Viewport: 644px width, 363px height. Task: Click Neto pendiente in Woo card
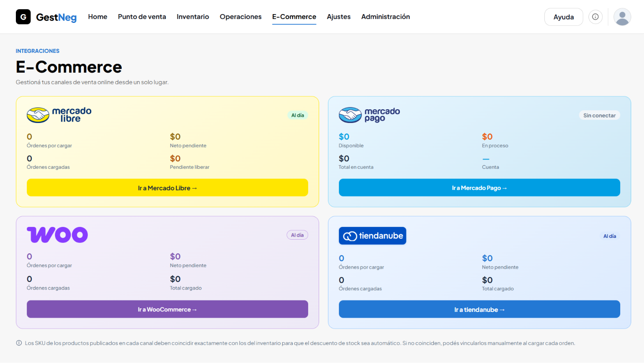(188, 266)
